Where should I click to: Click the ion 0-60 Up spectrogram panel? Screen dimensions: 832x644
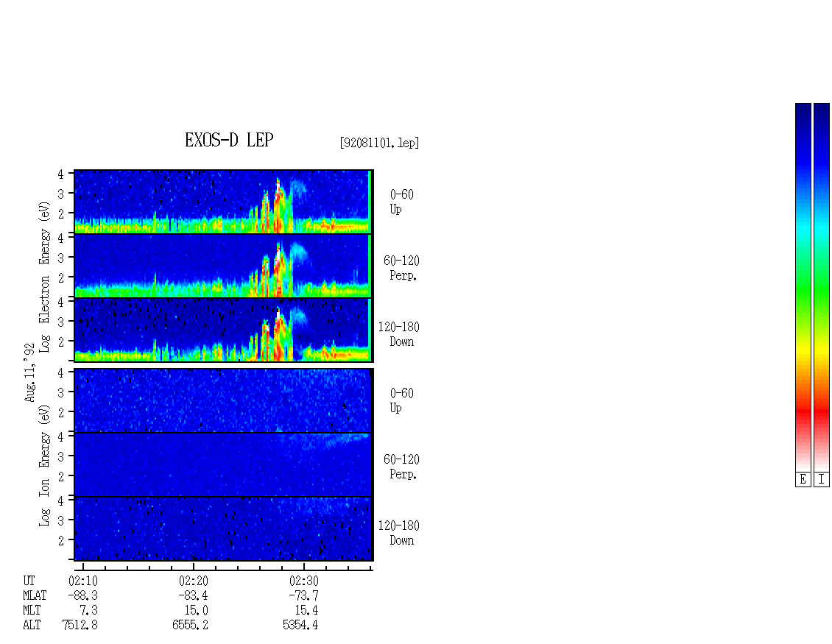pos(223,400)
